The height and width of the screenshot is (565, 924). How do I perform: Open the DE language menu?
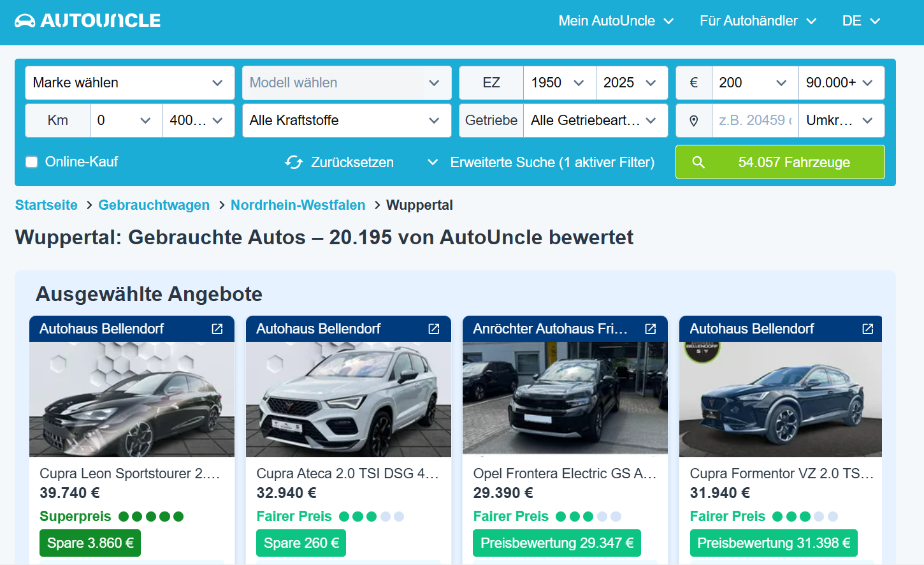tap(861, 21)
